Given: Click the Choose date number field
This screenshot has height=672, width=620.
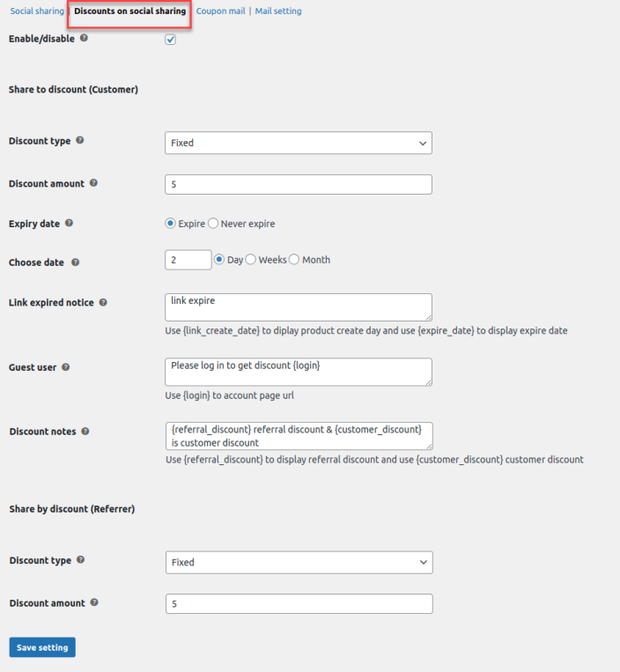Looking at the screenshot, I should (x=188, y=260).
